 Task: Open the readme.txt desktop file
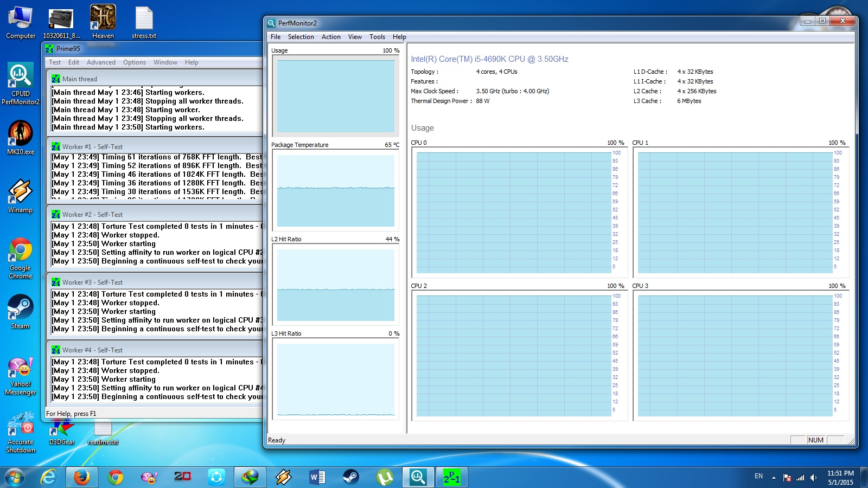(x=103, y=433)
